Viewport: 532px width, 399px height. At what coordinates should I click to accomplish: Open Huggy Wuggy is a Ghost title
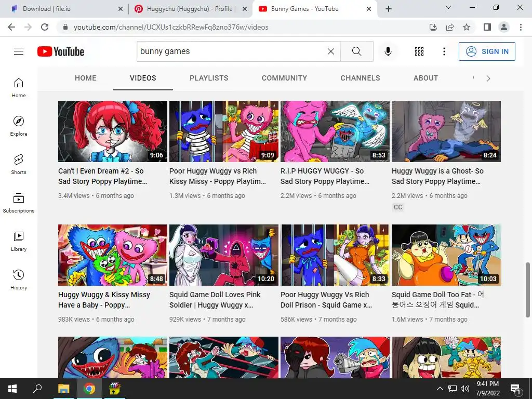[437, 176]
